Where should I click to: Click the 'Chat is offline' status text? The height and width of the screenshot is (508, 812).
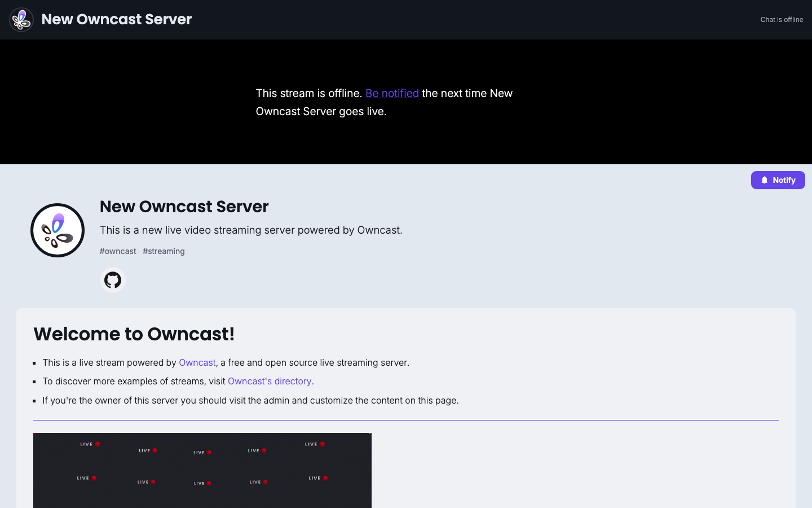[782, 20]
